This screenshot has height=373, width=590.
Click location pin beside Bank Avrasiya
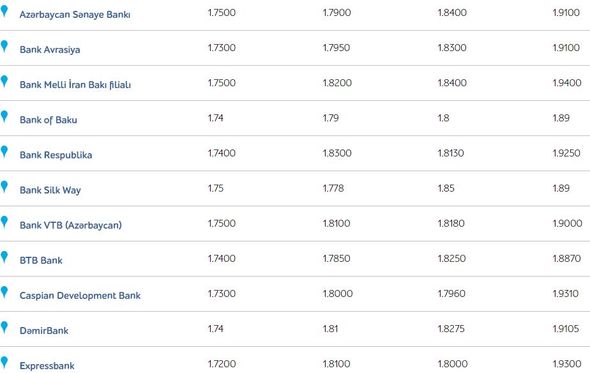coord(4,46)
